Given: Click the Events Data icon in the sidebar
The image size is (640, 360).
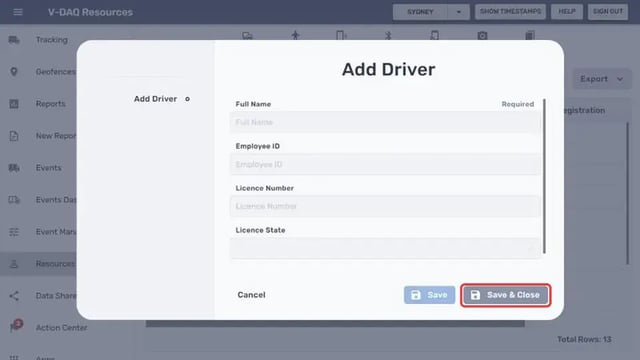Looking at the screenshot, I should click(x=14, y=200).
